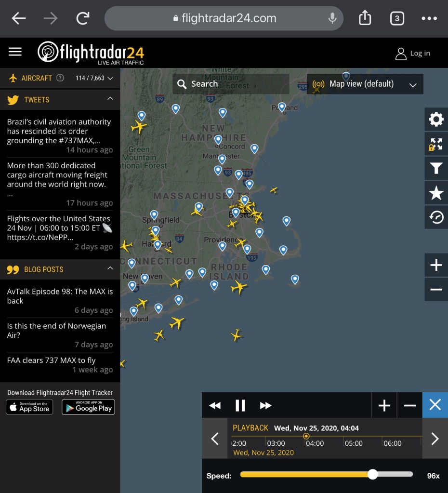The width and height of the screenshot is (448, 493).
Task: Pause the playback
Action: [240, 406]
